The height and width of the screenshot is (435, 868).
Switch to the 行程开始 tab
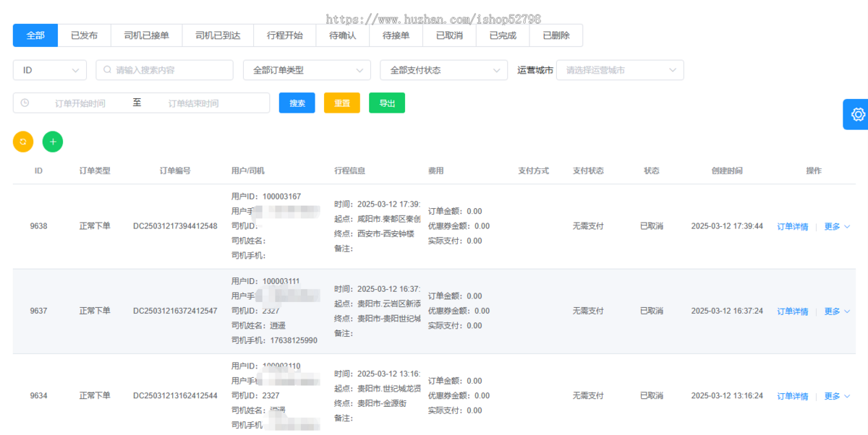pos(285,35)
